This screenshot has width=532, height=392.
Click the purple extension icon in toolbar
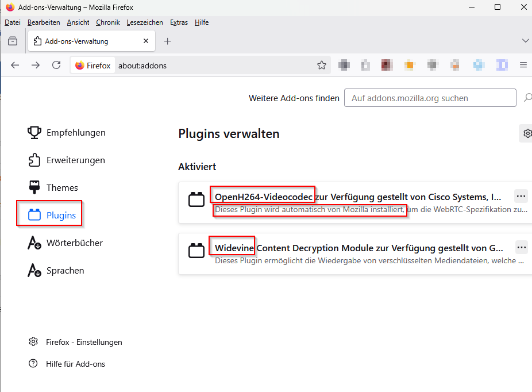(502, 65)
